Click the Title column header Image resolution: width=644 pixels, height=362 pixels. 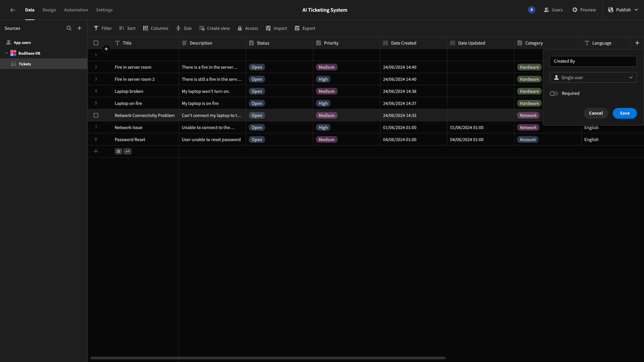pos(145,43)
